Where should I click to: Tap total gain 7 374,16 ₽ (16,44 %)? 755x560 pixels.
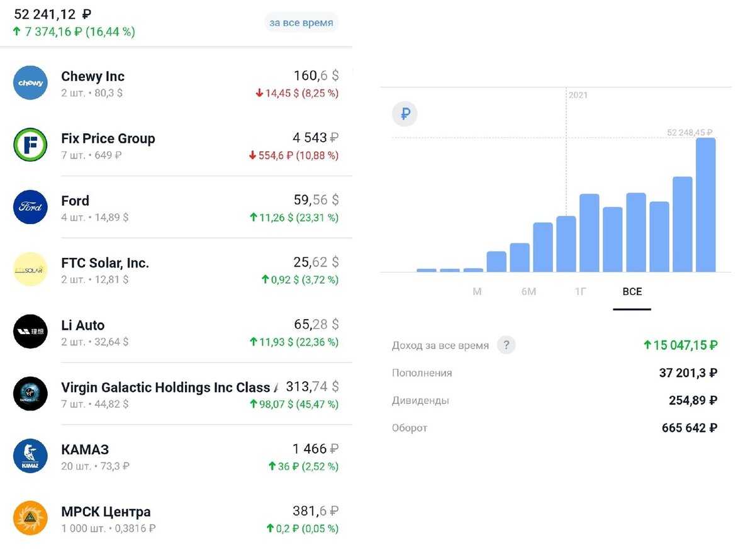[74, 32]
